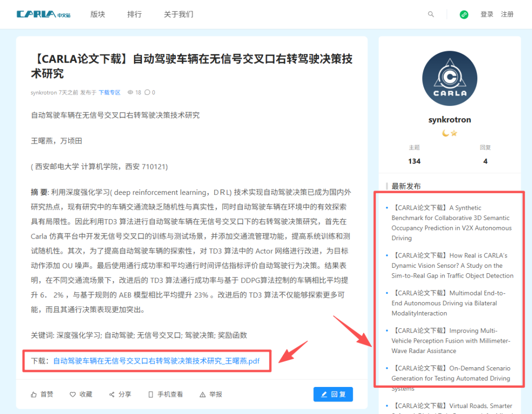Open A Synthetic Benchmark for Collaborative post
The image size is (532, 414).
(x=452, y=223)
